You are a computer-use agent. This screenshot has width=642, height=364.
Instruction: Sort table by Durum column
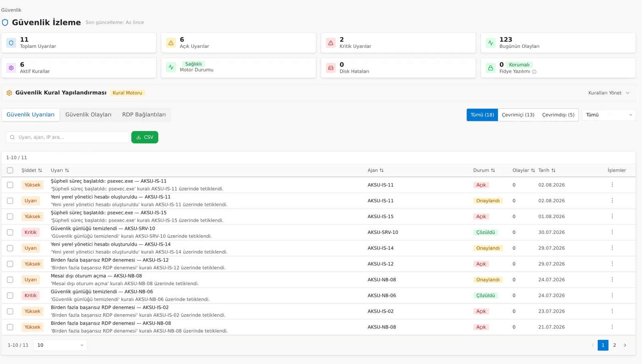pyautogui.click(x=484, y=170)
